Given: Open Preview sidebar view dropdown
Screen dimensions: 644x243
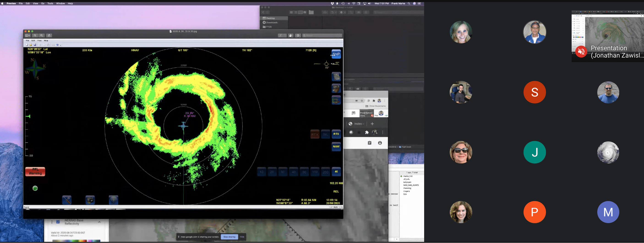Looking at the screenshot, I should point(27,36).
